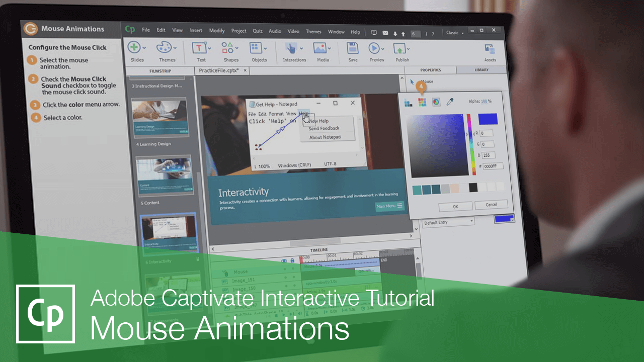
Task: Toggle visibility dot for the Mouse layer
Action: click(x=285, y=269)
